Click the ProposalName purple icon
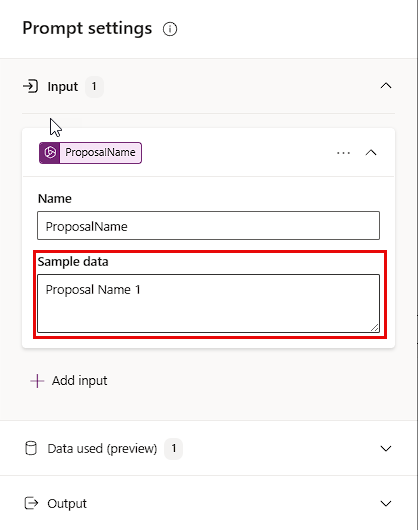Image resolution: width=418 pixels, height=530 pixels. (x=50, y=153)
